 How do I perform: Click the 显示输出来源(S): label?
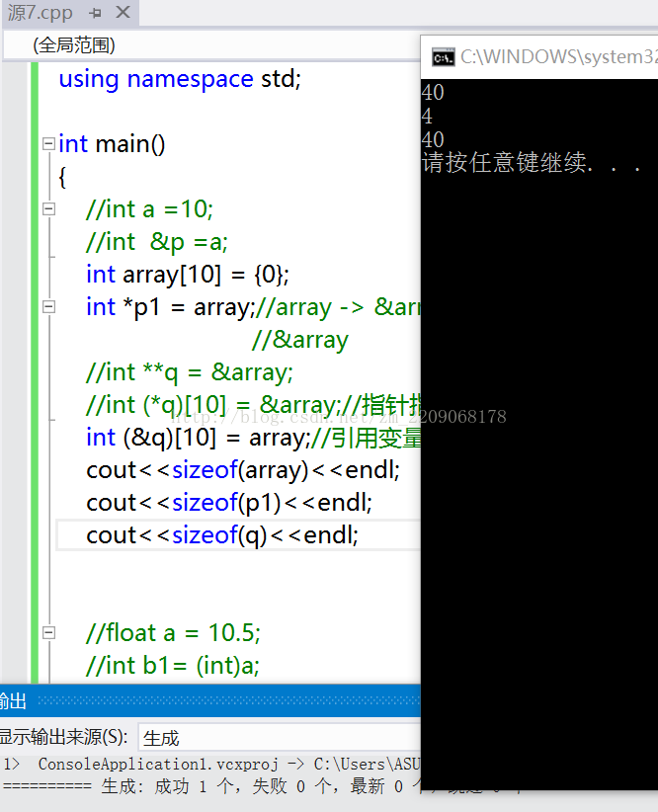[x=63, y=737]
